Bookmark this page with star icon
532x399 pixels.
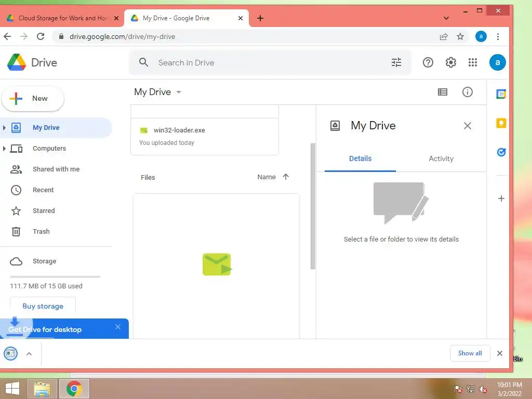point(460,36)
